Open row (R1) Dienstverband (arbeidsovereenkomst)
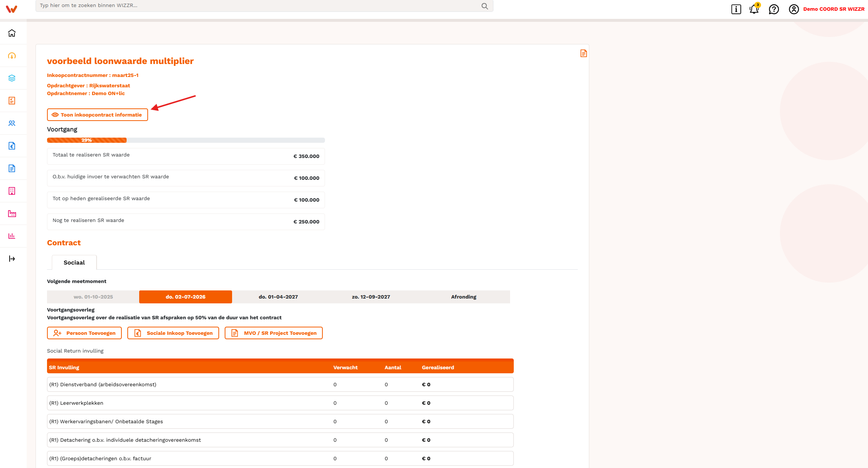868x468 pixels. click(x=280, y=384)
